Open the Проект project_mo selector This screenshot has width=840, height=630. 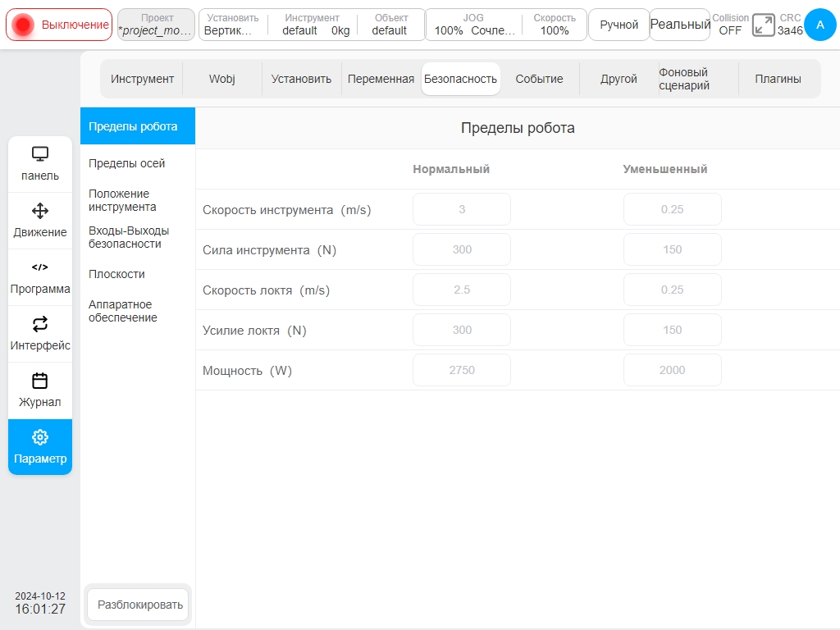156,25
